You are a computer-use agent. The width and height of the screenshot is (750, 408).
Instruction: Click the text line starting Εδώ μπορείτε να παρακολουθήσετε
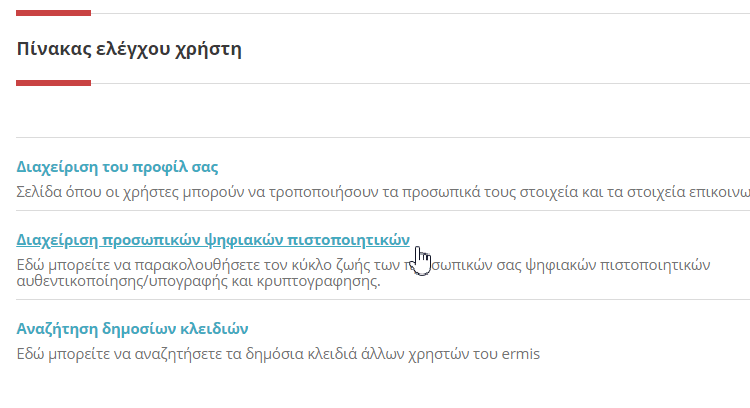point(364,265)
